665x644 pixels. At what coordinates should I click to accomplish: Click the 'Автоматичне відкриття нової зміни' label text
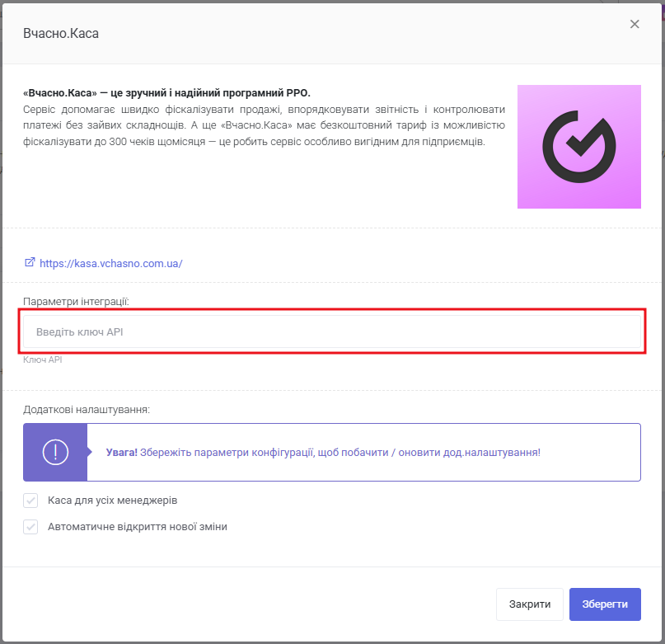(138, 527)
